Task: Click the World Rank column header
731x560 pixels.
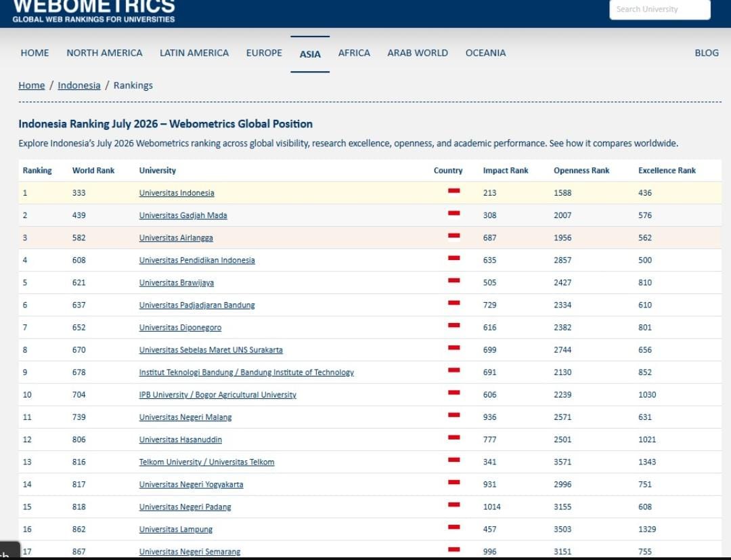Action: (x=93, y=171)
